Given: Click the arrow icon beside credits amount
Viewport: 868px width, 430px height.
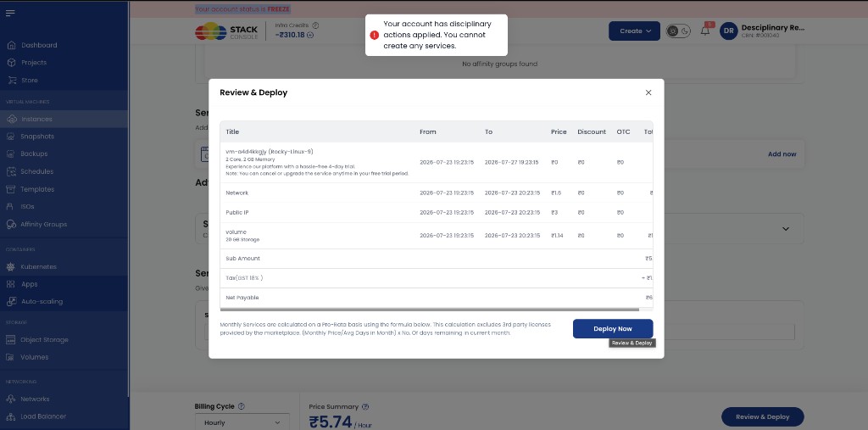Looking at the screenshot, I should [x=310, y=36].
